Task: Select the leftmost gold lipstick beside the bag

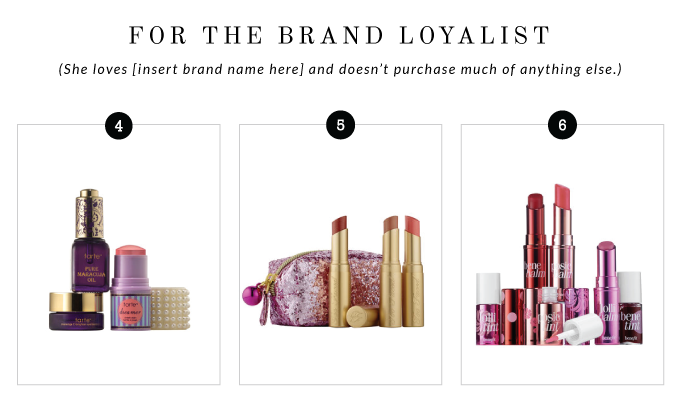Action: (x=339, y=271)
